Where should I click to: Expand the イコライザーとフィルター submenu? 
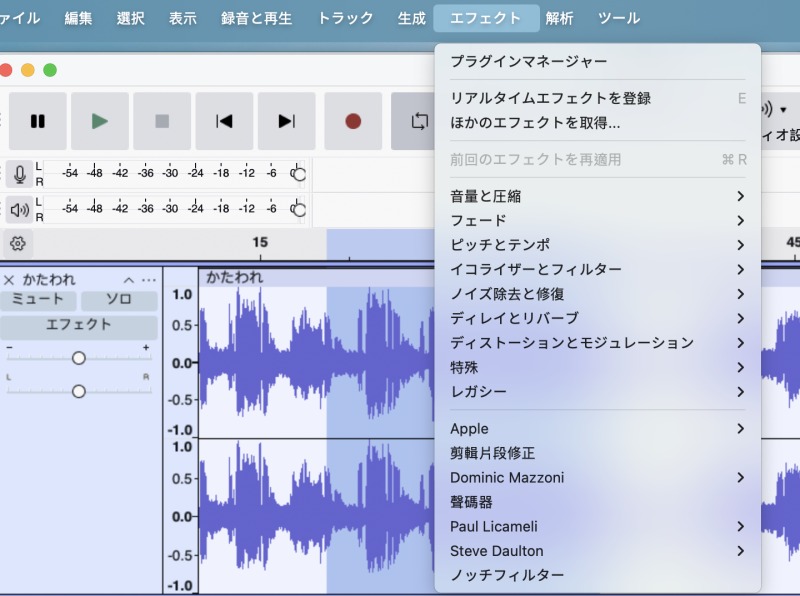click(x=597, y=270)
